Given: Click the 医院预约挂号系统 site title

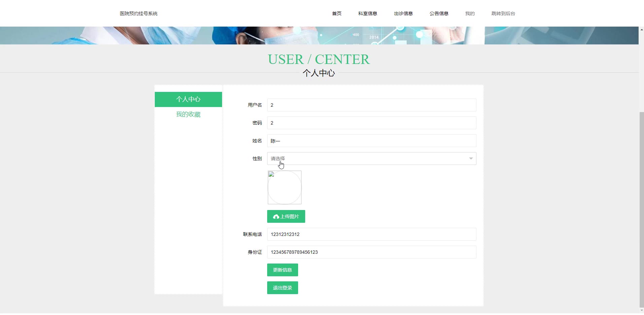Looking at the screenshot, I should (x=139, y=13).
